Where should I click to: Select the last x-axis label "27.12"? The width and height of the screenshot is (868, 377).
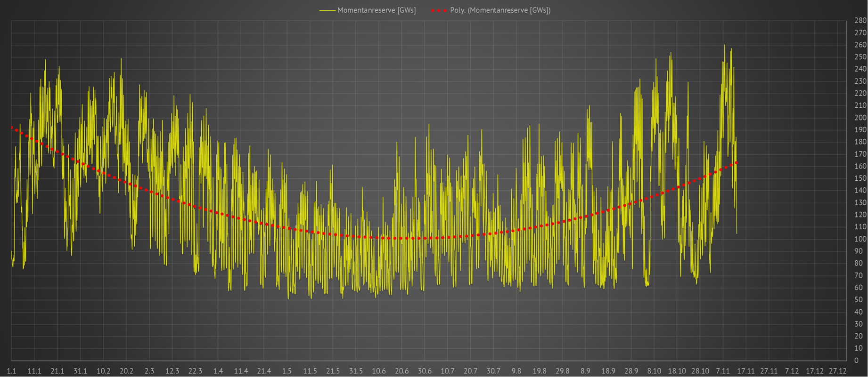pyautogui.click(x=837, y=371)
